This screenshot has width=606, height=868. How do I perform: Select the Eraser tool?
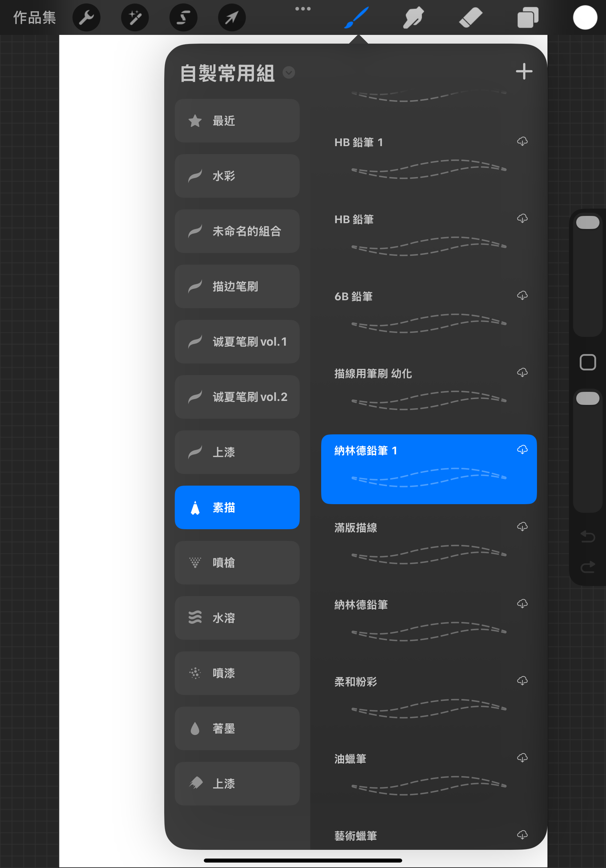coord(470,18)
